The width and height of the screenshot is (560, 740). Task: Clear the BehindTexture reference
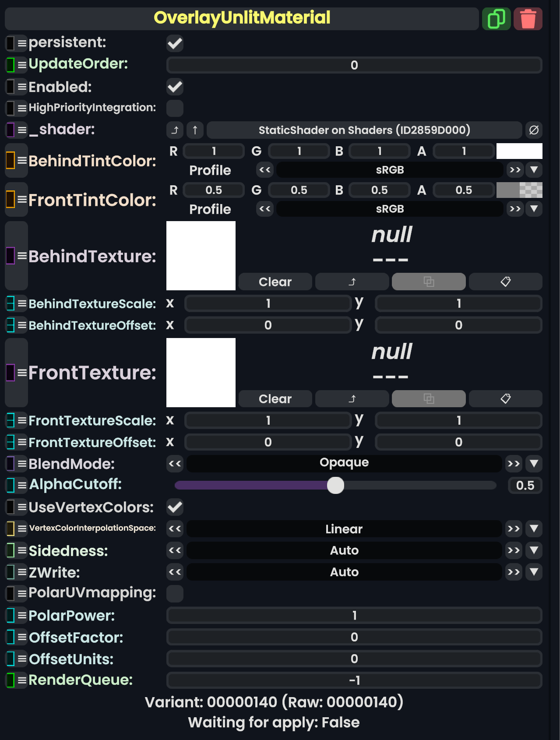click(x=275, y=282)
